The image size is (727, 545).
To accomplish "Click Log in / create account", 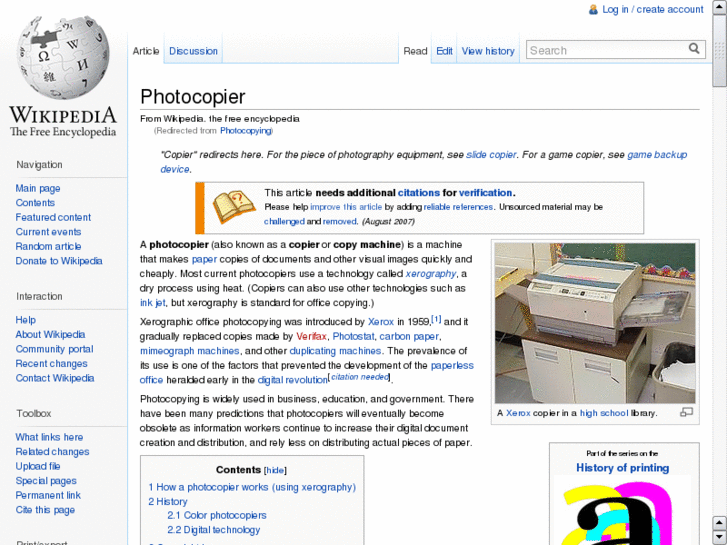I will pyautogui.click(x=653, y=9).
